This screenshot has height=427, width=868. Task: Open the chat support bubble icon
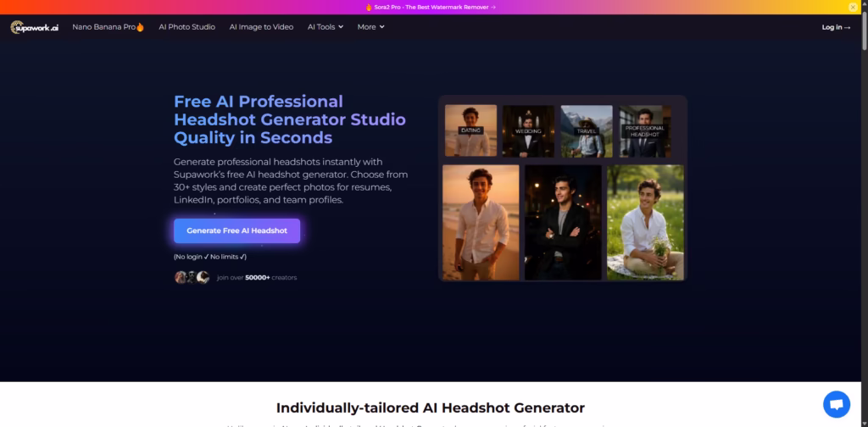point(836,403)
